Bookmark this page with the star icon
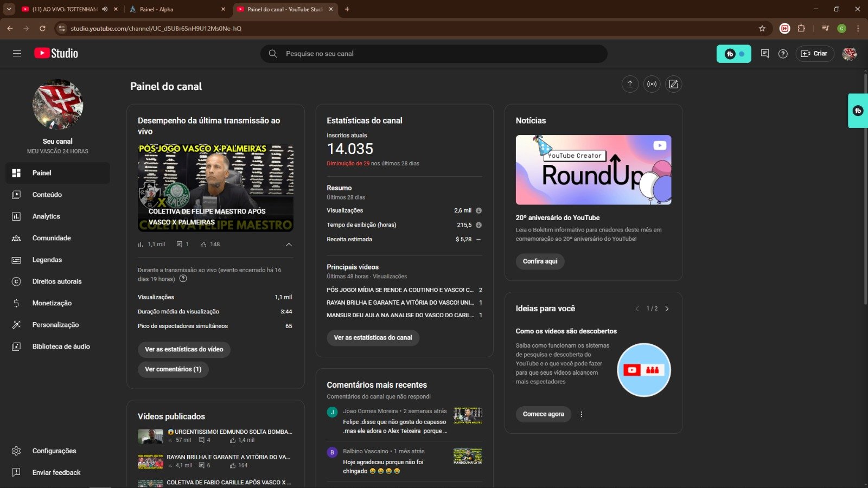The image size is (868, 488). [762, 28]
